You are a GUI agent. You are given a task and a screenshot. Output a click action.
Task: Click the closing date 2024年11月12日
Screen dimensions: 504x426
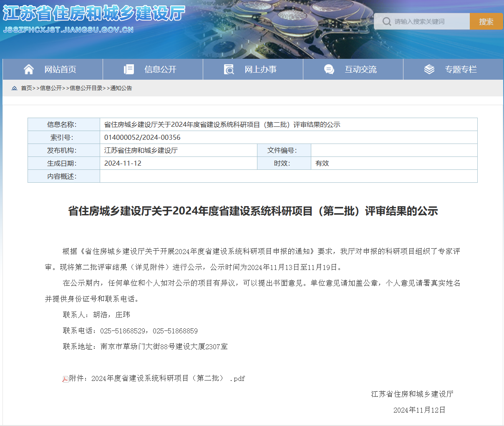point(419,410)
